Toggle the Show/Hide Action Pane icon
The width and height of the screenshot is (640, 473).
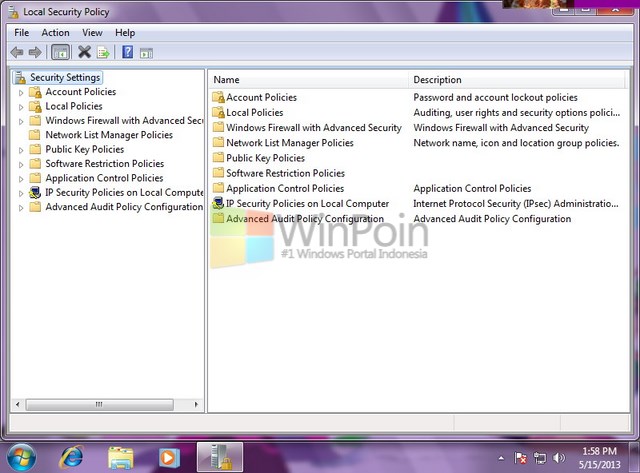[146, 53]
